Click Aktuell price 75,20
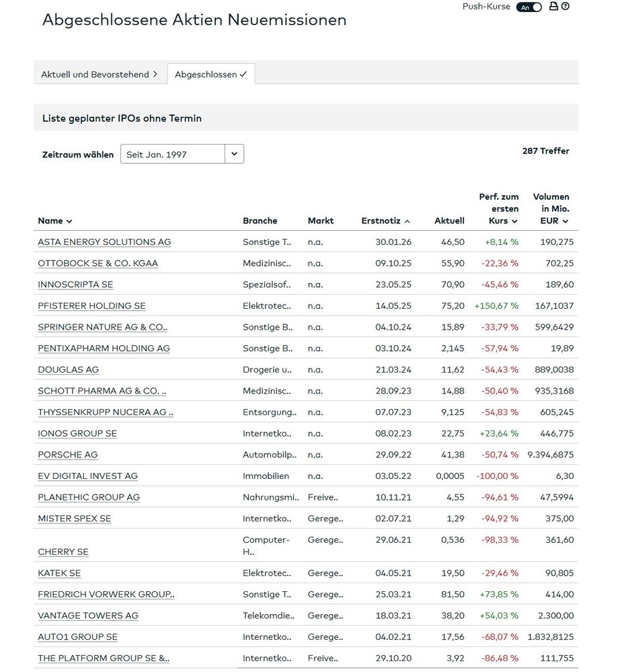628x672 pixels. [x=453, y=306]
